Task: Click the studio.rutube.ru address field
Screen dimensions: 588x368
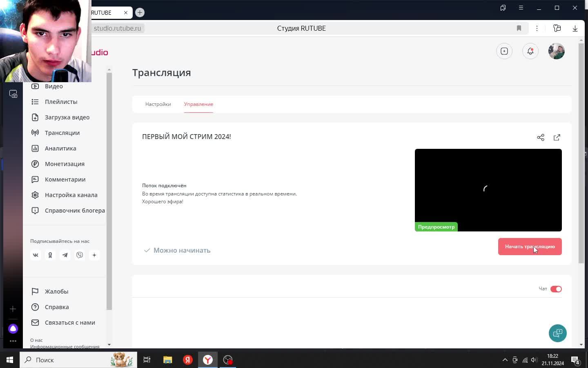Action: coord(117,28)
